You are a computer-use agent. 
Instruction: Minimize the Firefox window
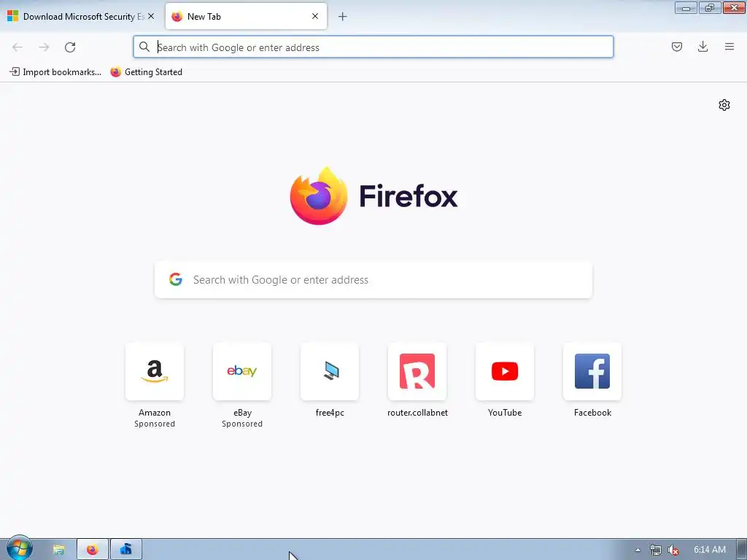click(686, 7)
